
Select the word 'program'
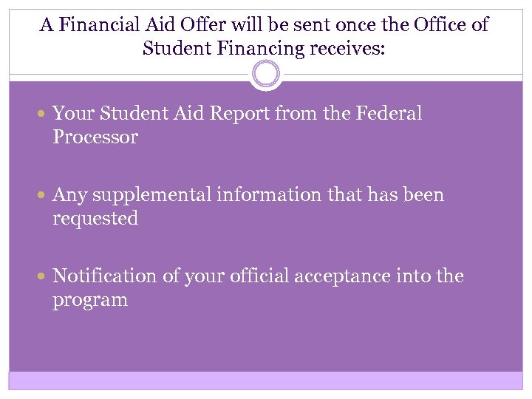(x=90, y=300)
